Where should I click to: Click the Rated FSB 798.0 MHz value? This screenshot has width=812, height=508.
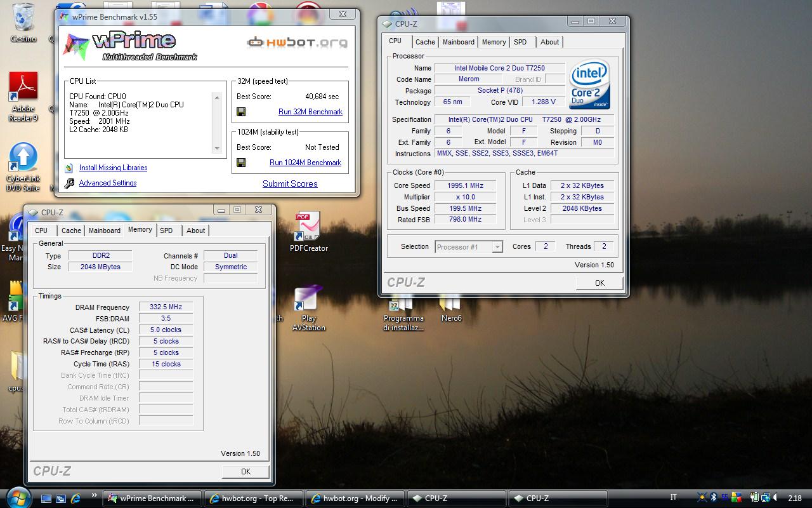pos(466,219)
